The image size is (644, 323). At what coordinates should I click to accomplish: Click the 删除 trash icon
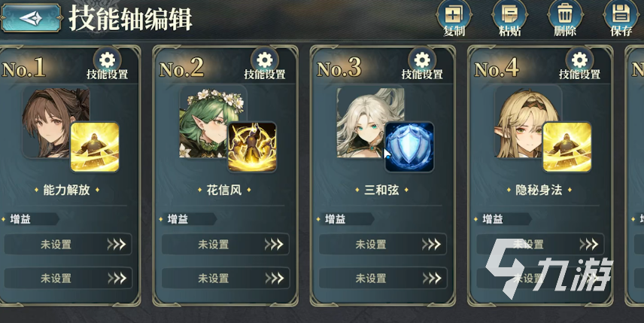pos(565,18)
